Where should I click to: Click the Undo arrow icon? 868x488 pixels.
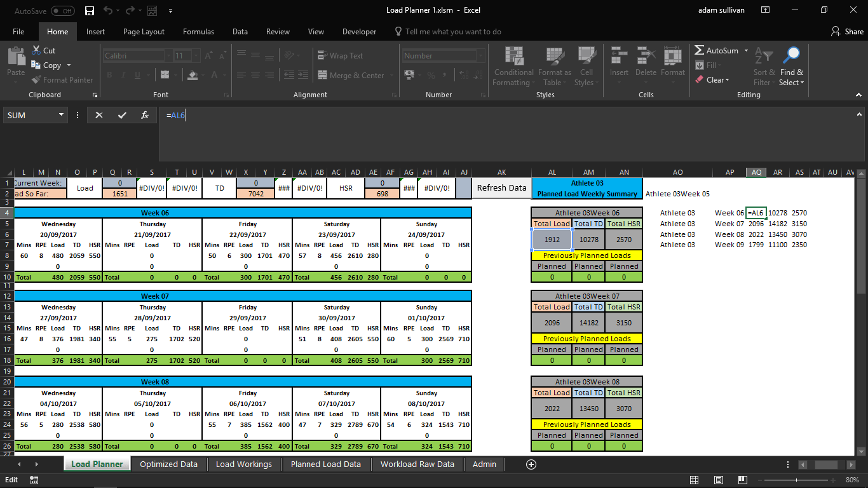click(108, 10)
